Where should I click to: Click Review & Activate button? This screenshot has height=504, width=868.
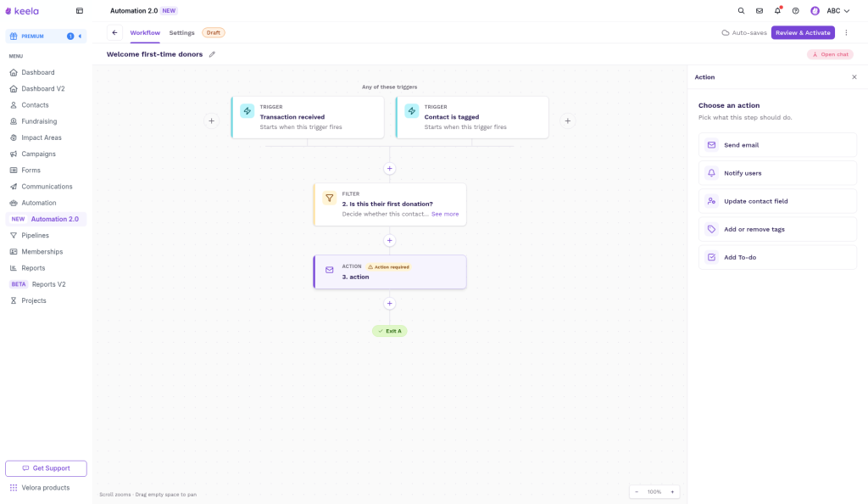click(x=803, y=33)
